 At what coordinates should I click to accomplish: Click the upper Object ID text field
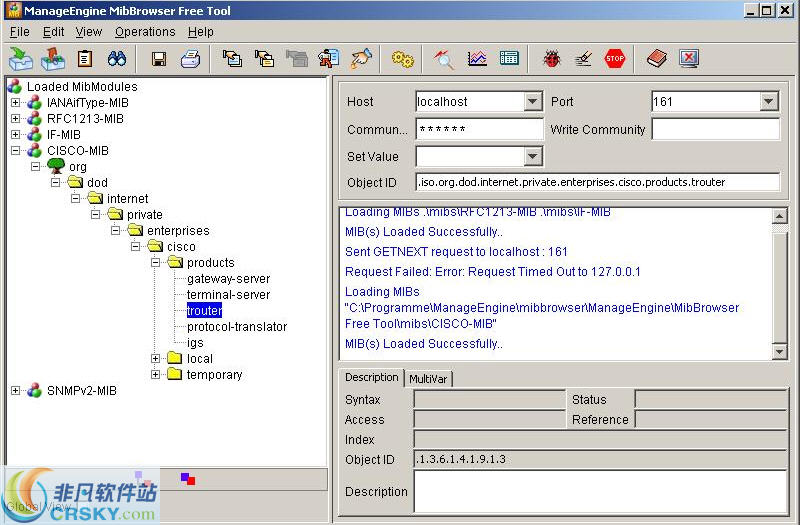coord(597,182)
